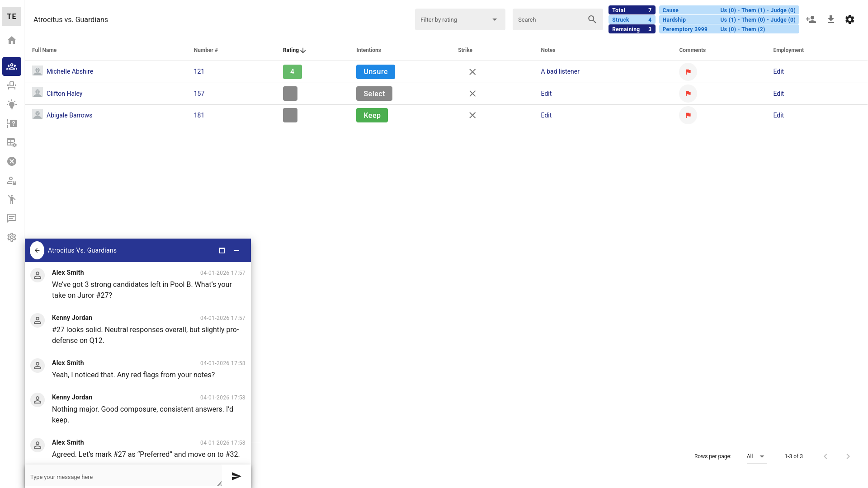Screen dimensions: 868x488
Task: Go to the next page of jurors
Action: [x=848, y=456]
